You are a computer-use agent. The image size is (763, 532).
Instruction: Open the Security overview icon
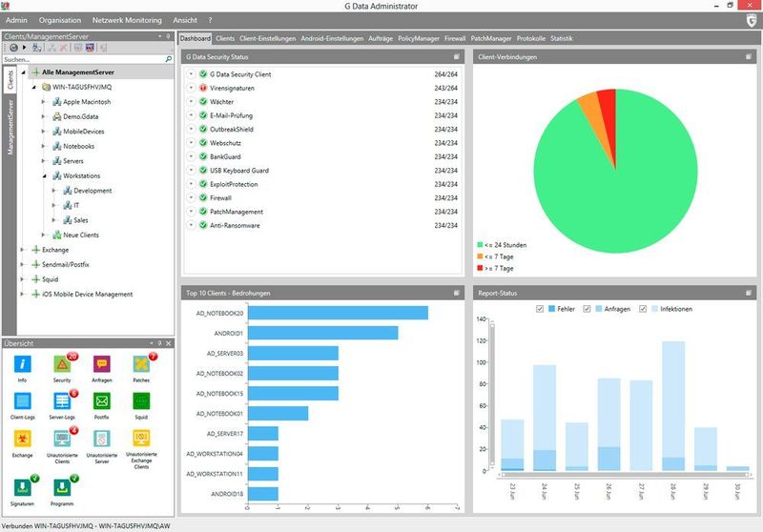(62, 364)
